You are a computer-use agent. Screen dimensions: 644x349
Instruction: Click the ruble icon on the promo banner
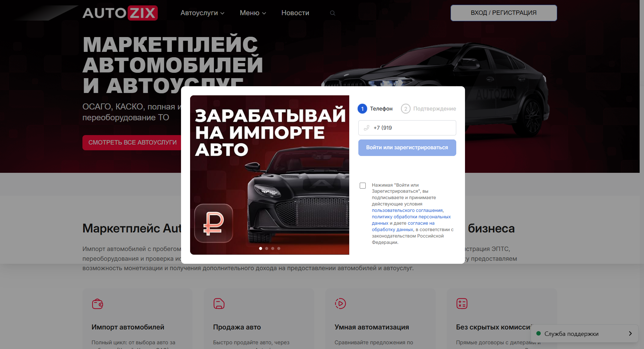(x=214, y=223)
